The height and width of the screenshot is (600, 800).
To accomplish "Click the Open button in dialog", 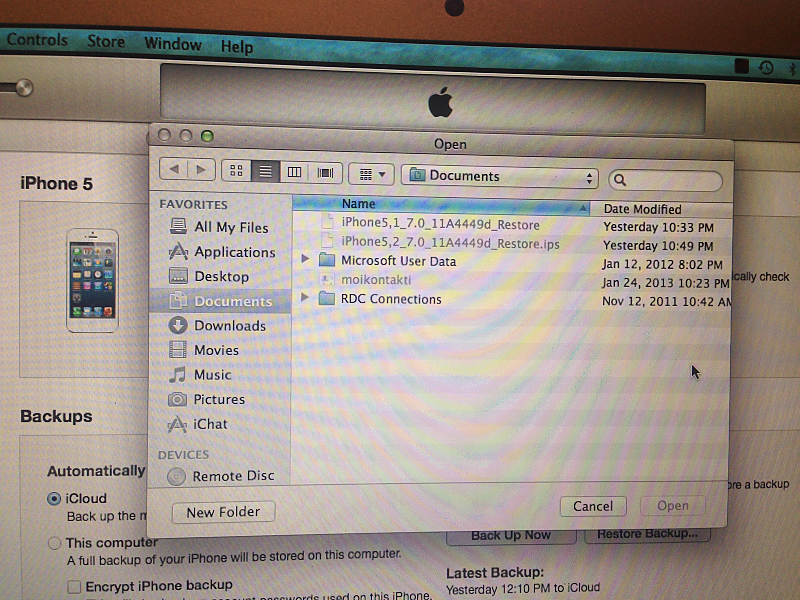I will coord(673,506).
